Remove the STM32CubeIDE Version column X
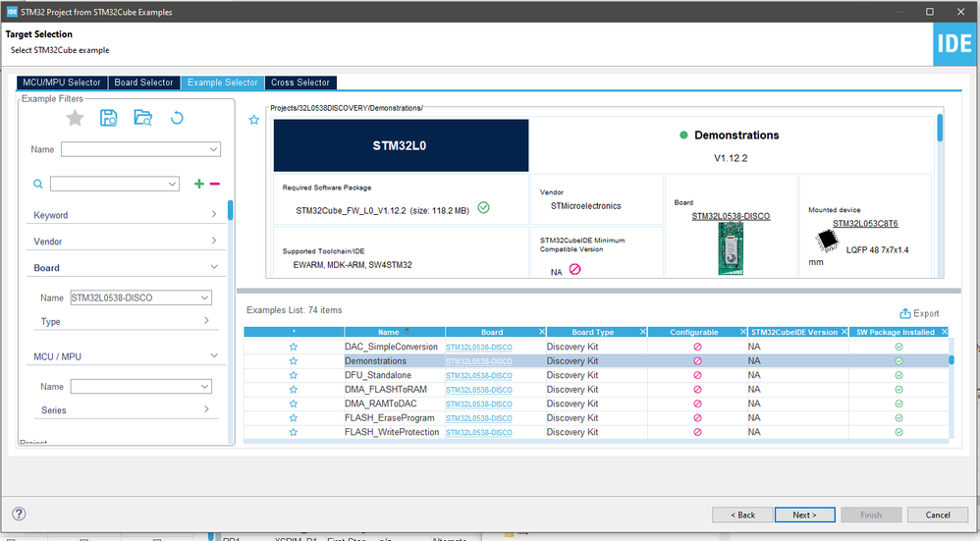 click(844, 332)
